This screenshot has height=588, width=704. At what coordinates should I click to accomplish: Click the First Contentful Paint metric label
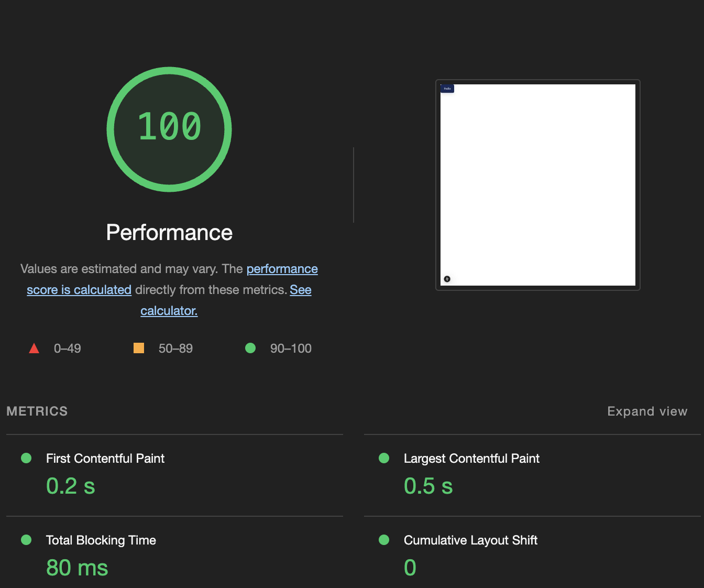(105, 459)
